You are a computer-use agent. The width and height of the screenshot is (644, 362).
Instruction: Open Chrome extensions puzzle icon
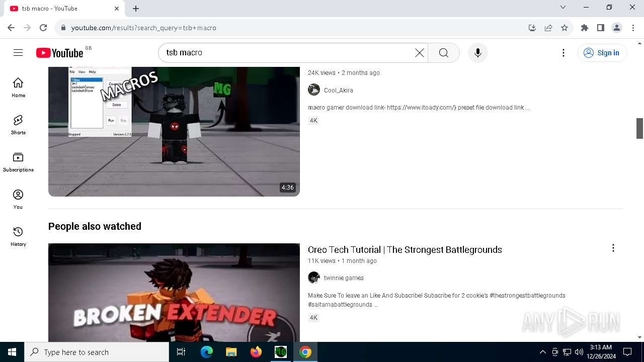pyautogui.click(x=584, y=28)
